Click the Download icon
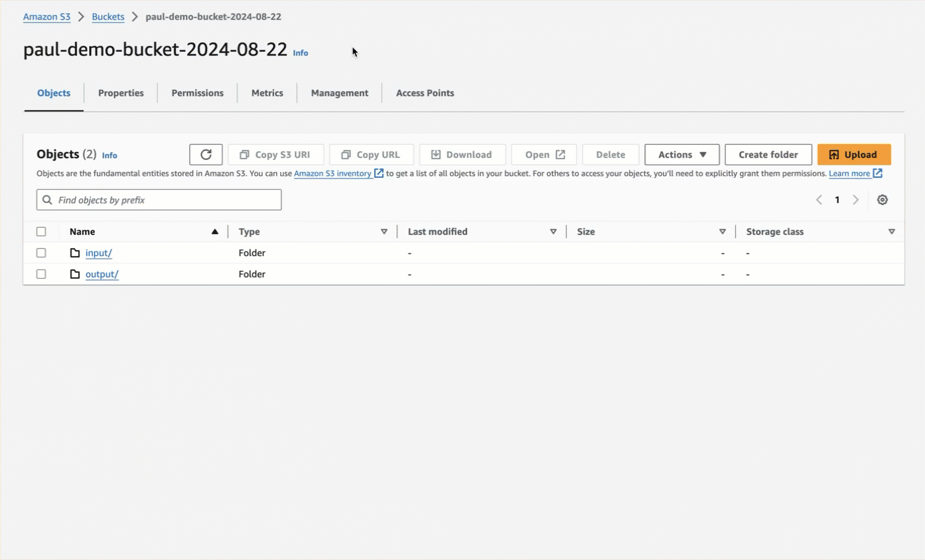Viewport: 925px width, 560px height. 437,154
